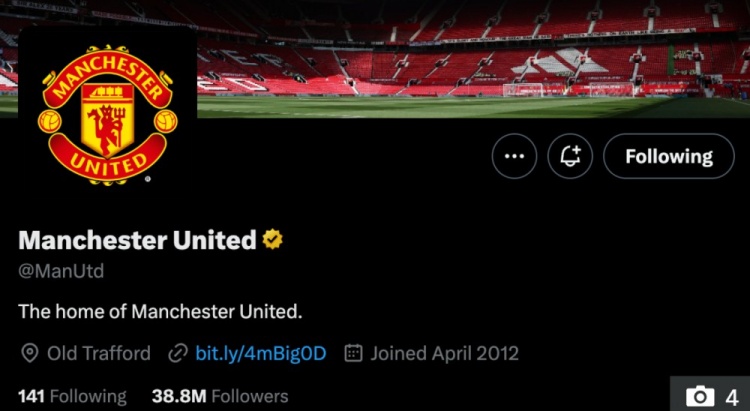
Task: Click the bio text about the home of Manchester United
Action: [160, 311]
